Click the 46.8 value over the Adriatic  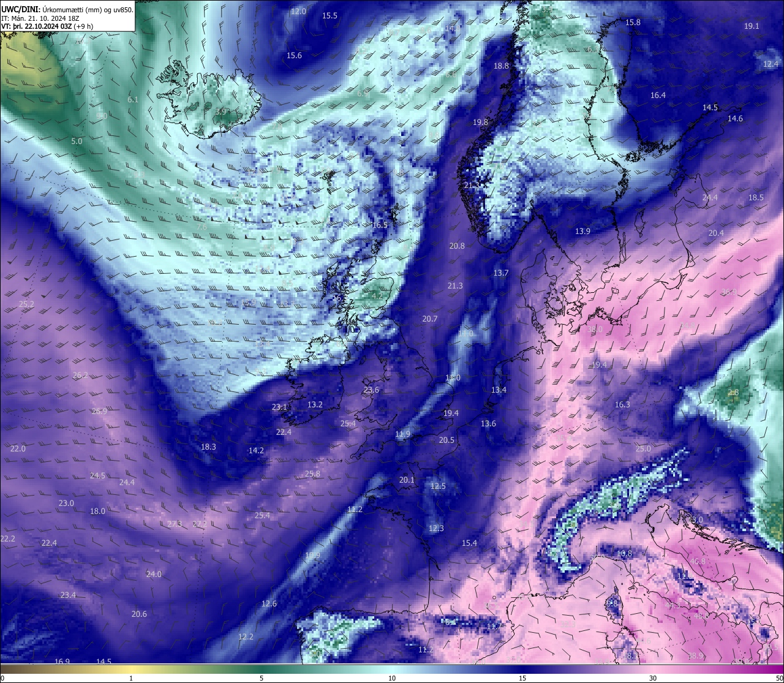point(698,561)
